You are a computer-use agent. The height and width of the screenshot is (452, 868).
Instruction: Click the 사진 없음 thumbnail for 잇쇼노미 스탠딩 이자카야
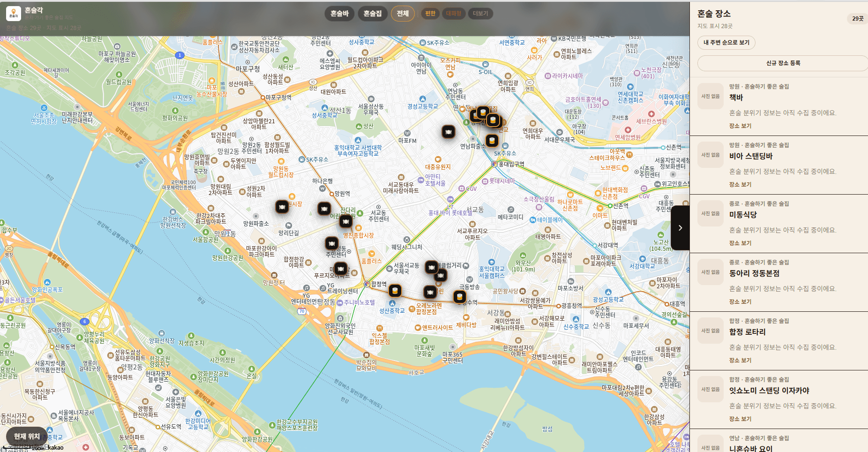(711, 389)
